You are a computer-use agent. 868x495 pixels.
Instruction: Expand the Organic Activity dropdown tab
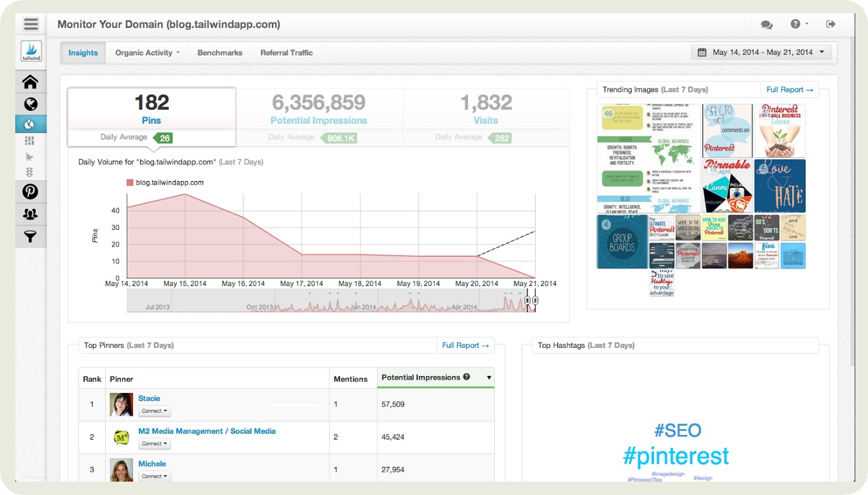click(x=147, y=53)
